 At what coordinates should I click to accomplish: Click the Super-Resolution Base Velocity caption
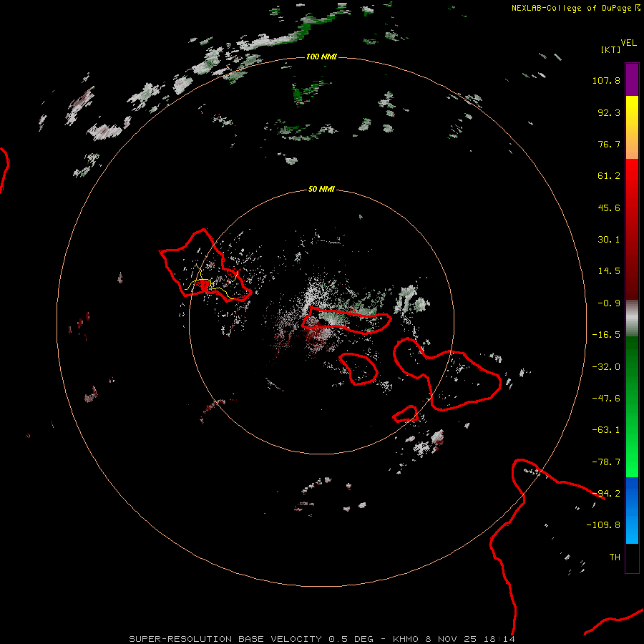321,639
